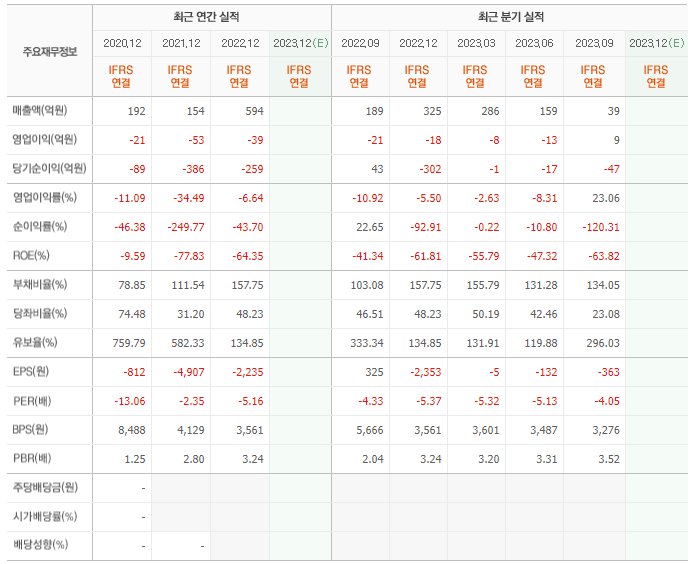This screenshot has height=564, width=693.
Task: Click the '매출액(억원)' row label
Action: 40,111
